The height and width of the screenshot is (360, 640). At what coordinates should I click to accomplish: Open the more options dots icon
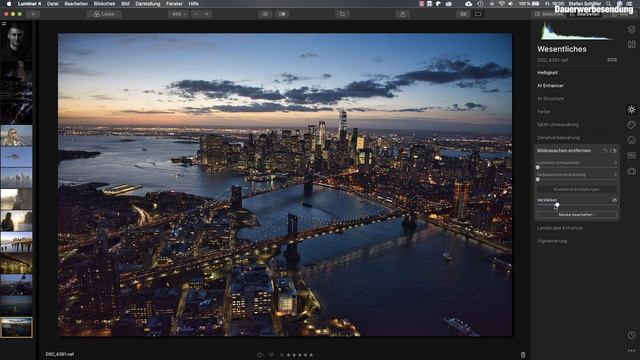(x=631, y=351)
